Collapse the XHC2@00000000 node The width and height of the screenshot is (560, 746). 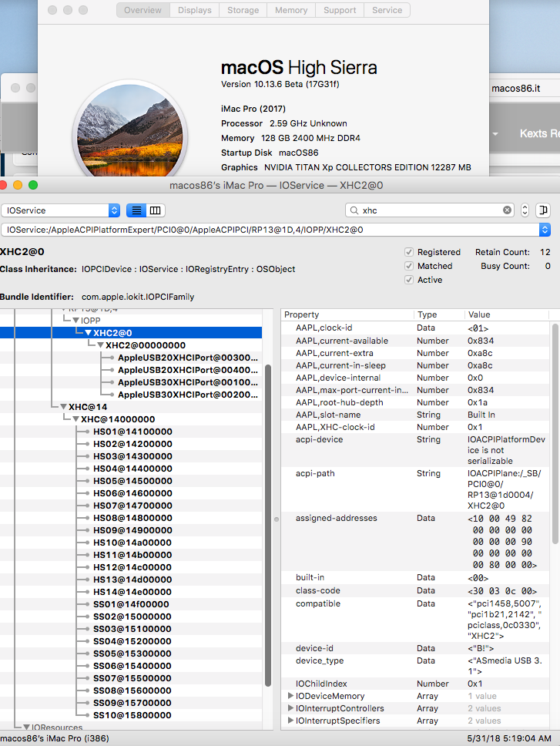click(100, 345)
